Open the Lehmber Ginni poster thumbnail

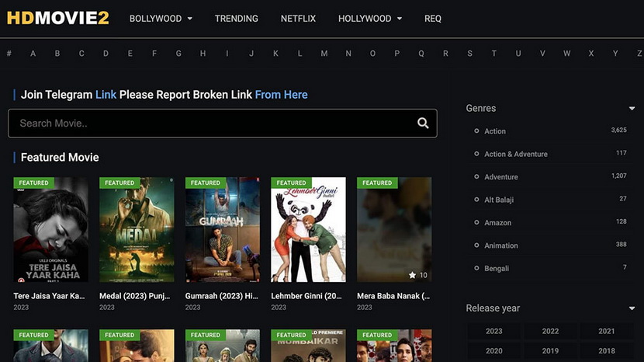[308, 230]
